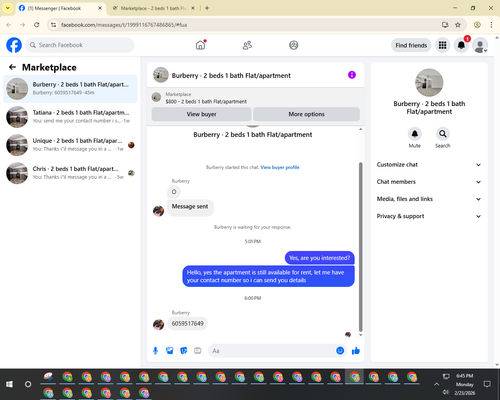500x400 pixels.
Task: Open the account profile menu
Action: tap(480, 45)
